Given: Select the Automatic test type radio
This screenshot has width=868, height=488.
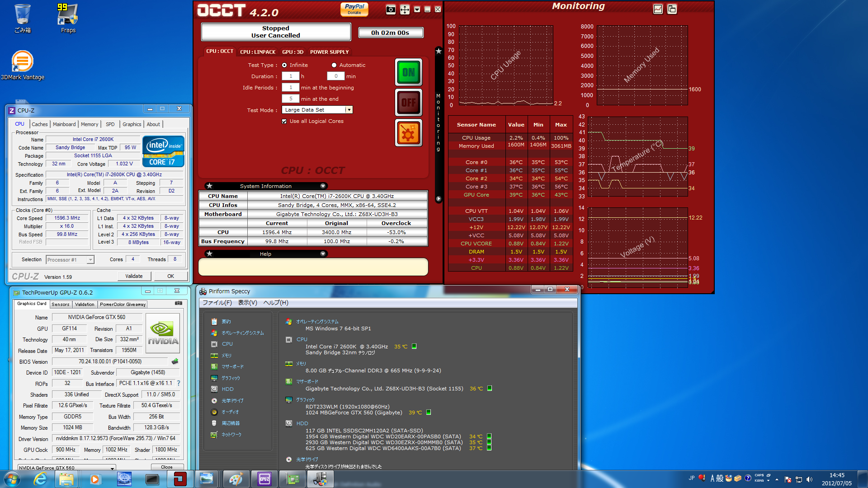Looking at the screenshot, I should (x=334, y=65).
